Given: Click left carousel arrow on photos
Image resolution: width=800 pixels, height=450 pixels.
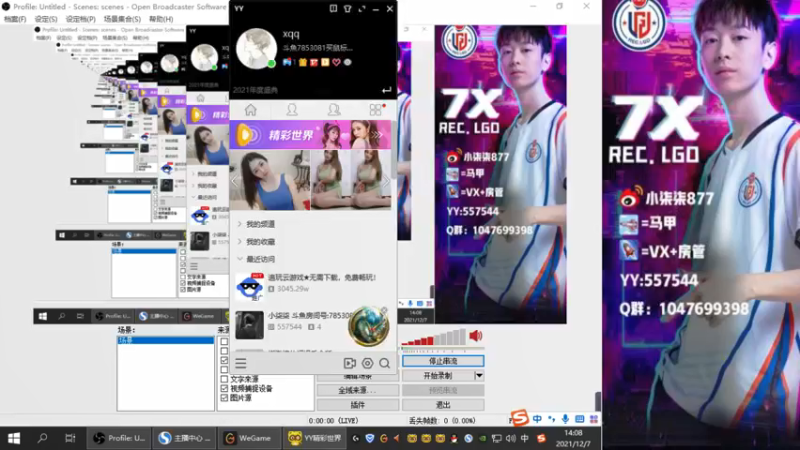Looking at the screenshot, I should 235,180.
